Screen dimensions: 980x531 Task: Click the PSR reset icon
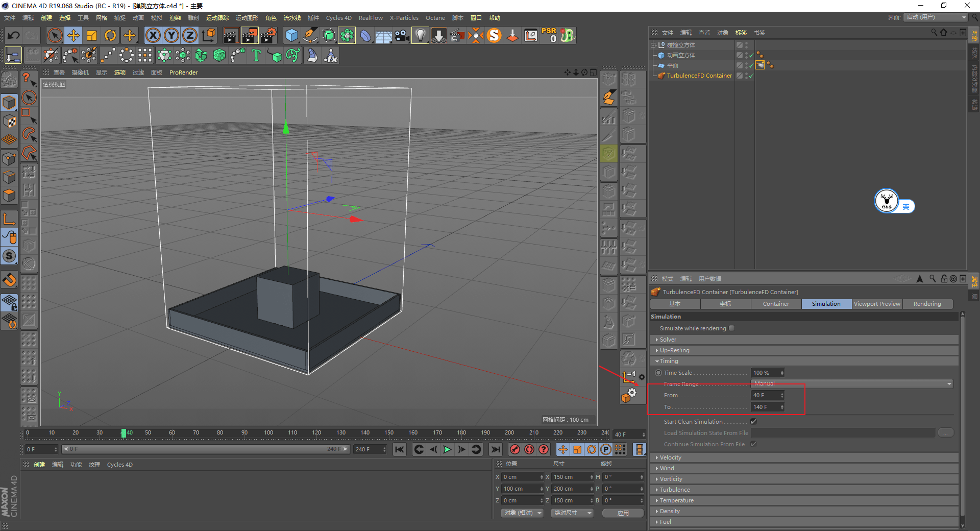click(549, 35)
